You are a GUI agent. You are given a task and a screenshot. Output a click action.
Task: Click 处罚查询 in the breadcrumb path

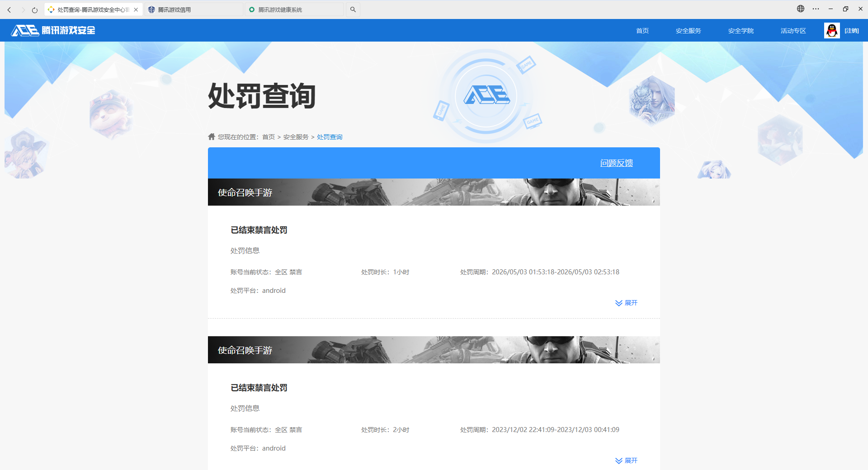(330, 137)
